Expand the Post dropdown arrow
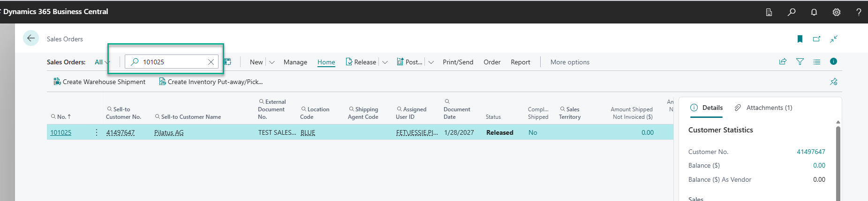This screenshot has height=201, width=868. pyautogui.click(x=431, y=62)
